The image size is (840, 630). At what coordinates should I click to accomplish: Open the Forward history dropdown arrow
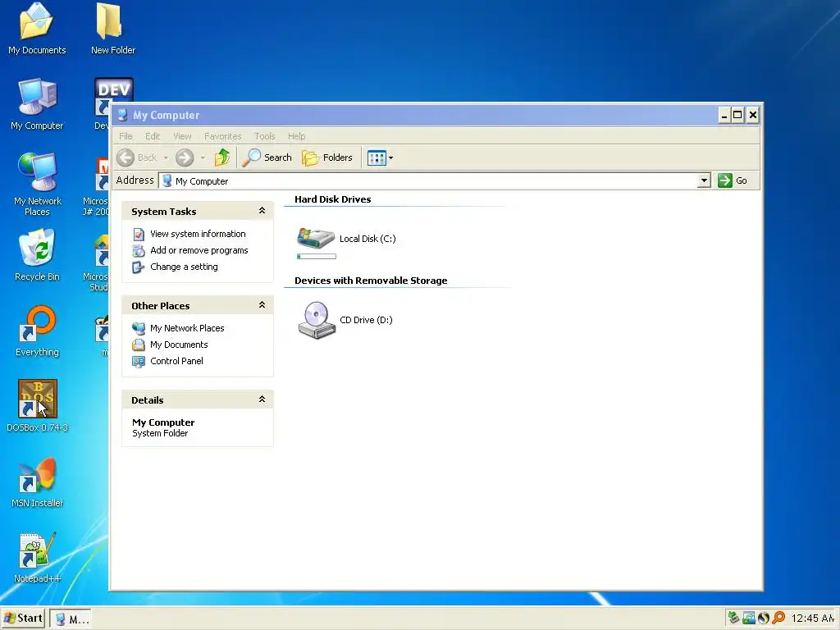click(x=203, y=157)
